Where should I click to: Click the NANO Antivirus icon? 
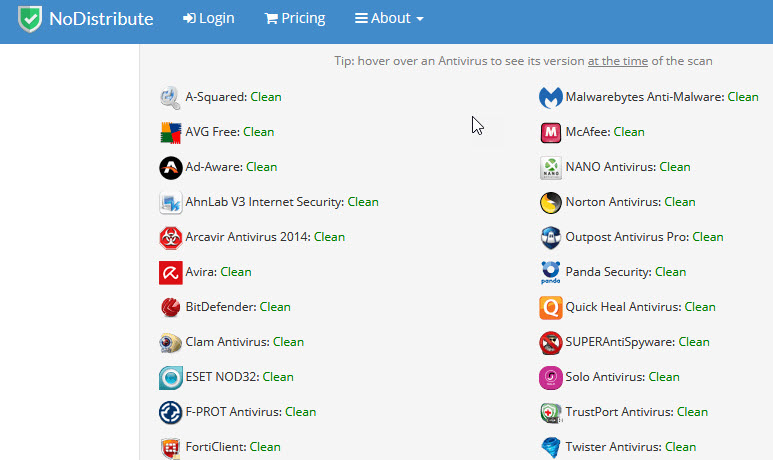[551, 167]
